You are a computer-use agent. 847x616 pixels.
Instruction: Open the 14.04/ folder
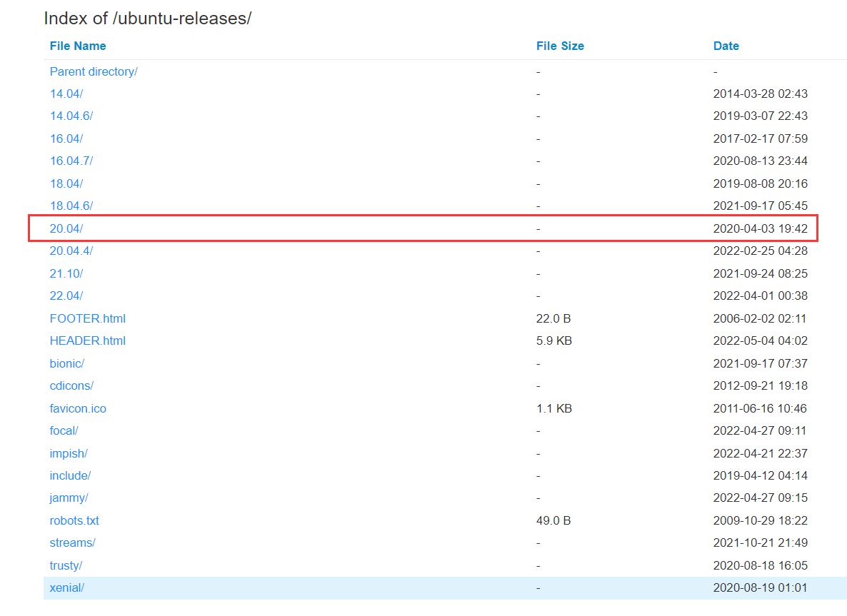click(x=66, y=94)
